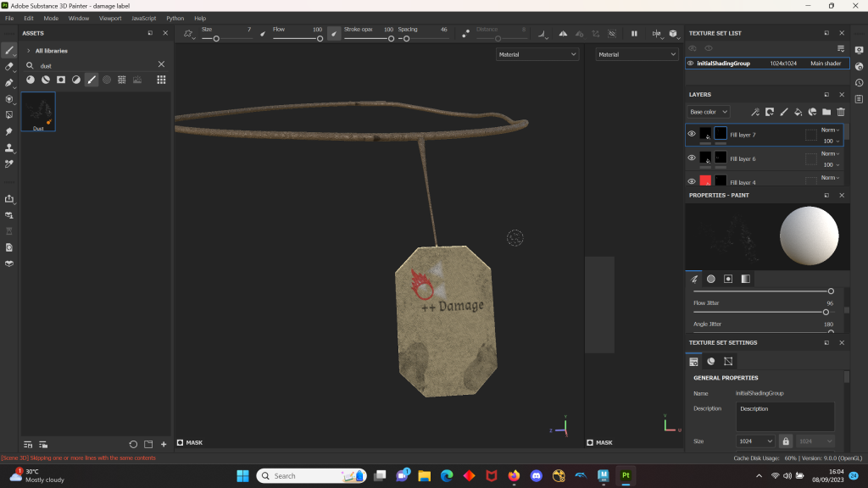Screen dimensions: 868x488
Task: Open the left viewport Material dropdown
Action: pos(537,54)
